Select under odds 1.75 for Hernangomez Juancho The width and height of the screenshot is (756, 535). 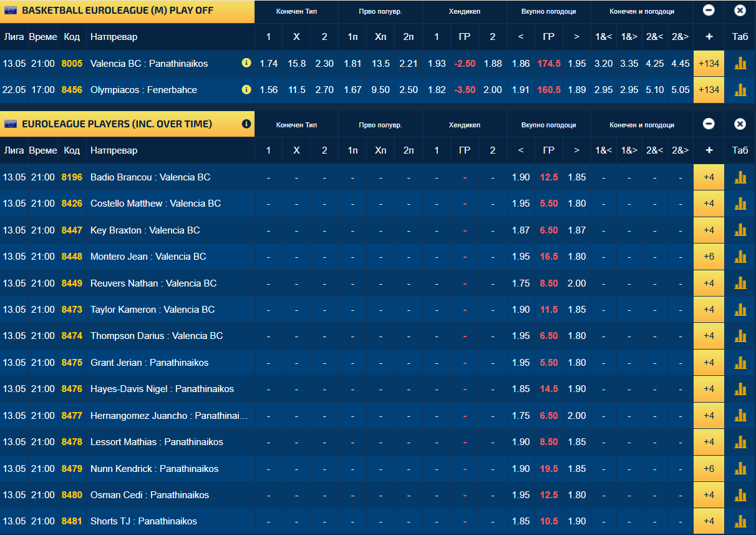tap(521, 416)
